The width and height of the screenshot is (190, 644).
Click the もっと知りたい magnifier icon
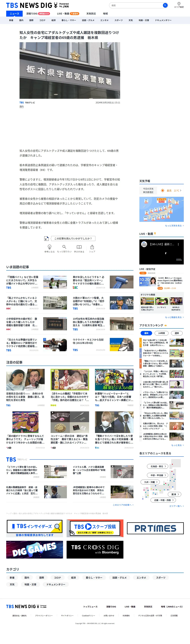[x=64, y=247]
